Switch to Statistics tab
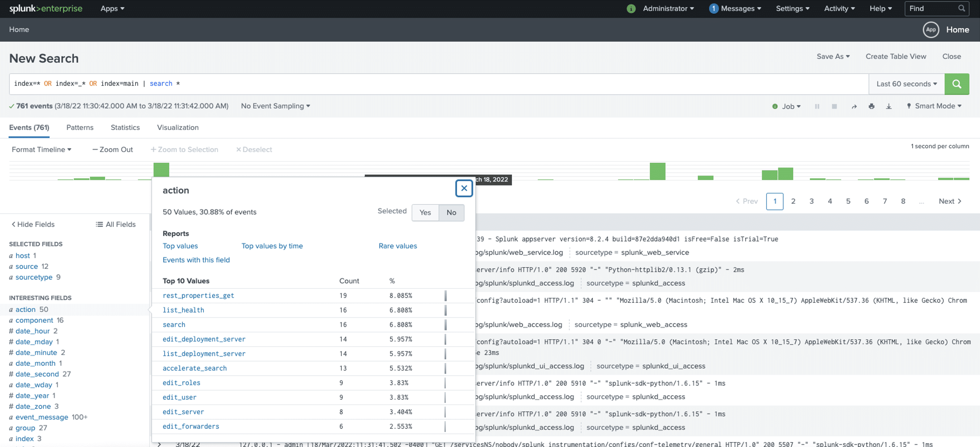 [125, 127]
